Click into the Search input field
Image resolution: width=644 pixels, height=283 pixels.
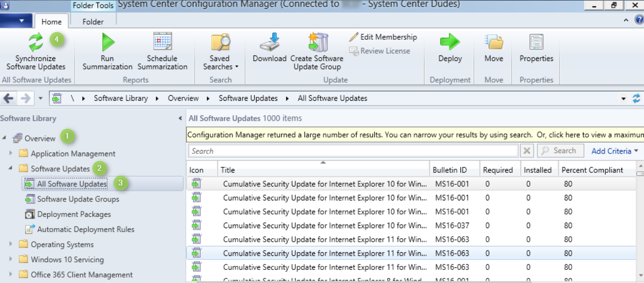tap(353, 151)
